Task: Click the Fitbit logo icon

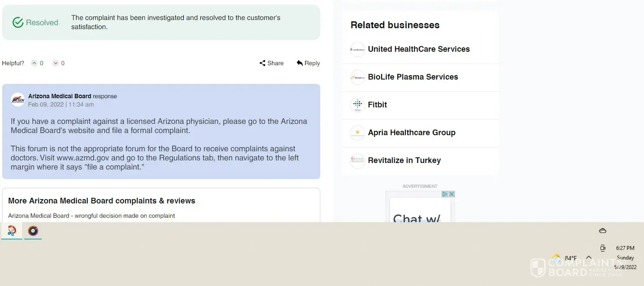Action: coord(357,105)
